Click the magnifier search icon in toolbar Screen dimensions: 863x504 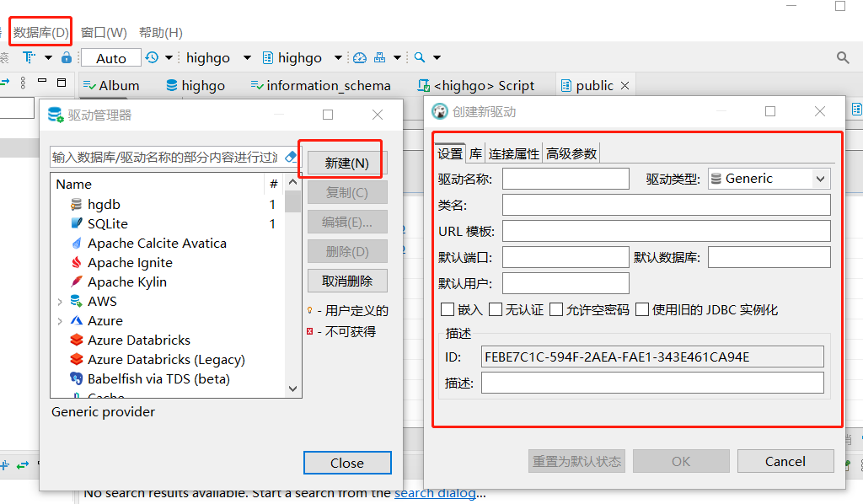click(x=420, y=57)
